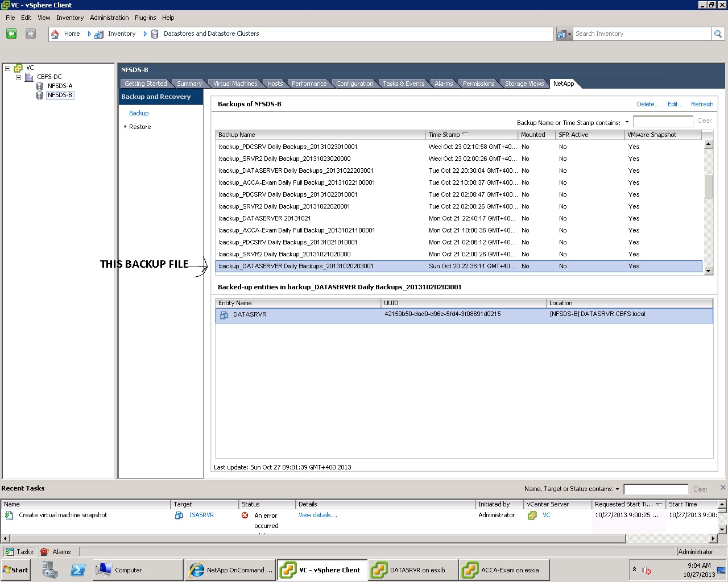The image size is (728, 582).
Task: Open PowerShell from the taskbar
Action: [78, 570]
